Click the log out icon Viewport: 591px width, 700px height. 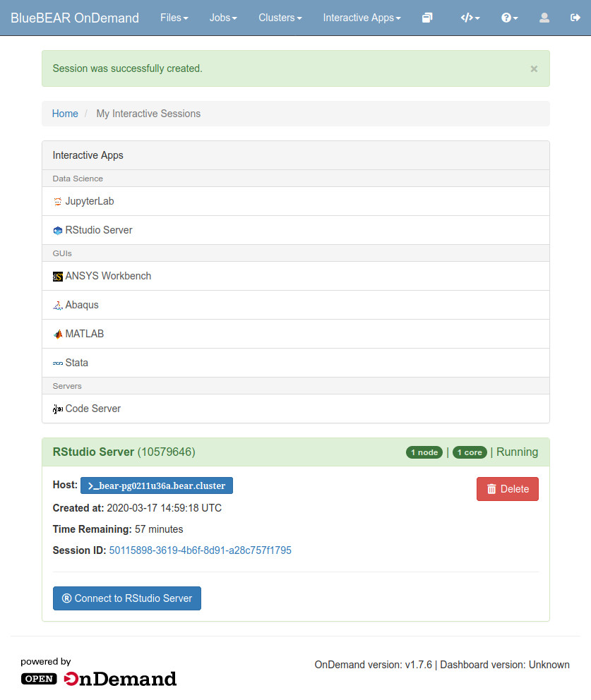coord(575,18)
